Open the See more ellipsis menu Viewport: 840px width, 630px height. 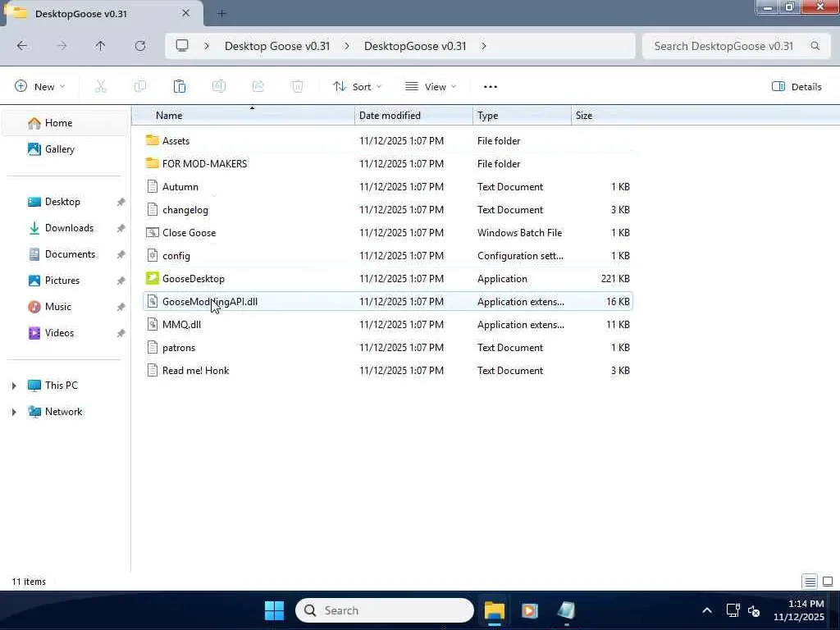(491, 87)
